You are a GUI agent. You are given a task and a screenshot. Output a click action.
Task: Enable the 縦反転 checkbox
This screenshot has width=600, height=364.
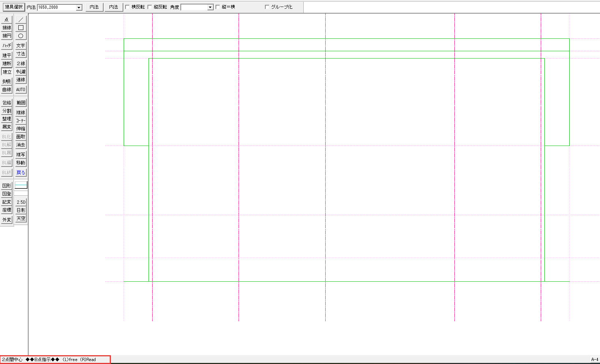150,7
